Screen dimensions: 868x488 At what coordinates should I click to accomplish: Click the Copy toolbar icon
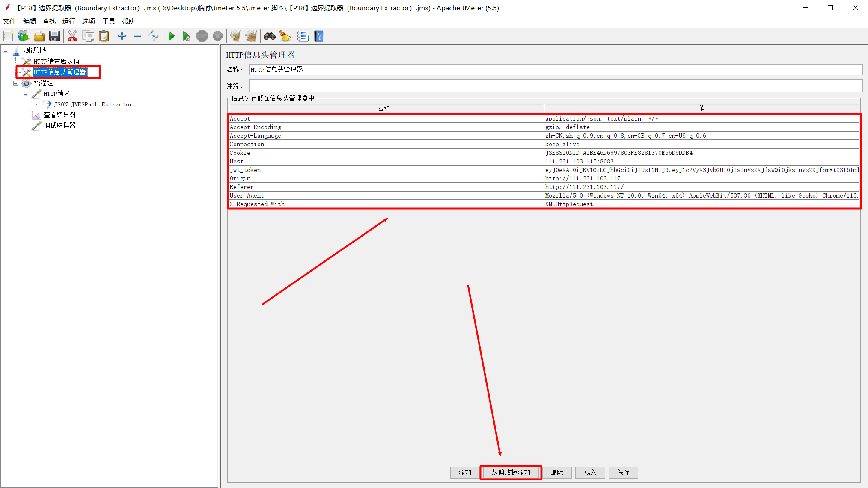pyautogui.click(x=88, y=36)
